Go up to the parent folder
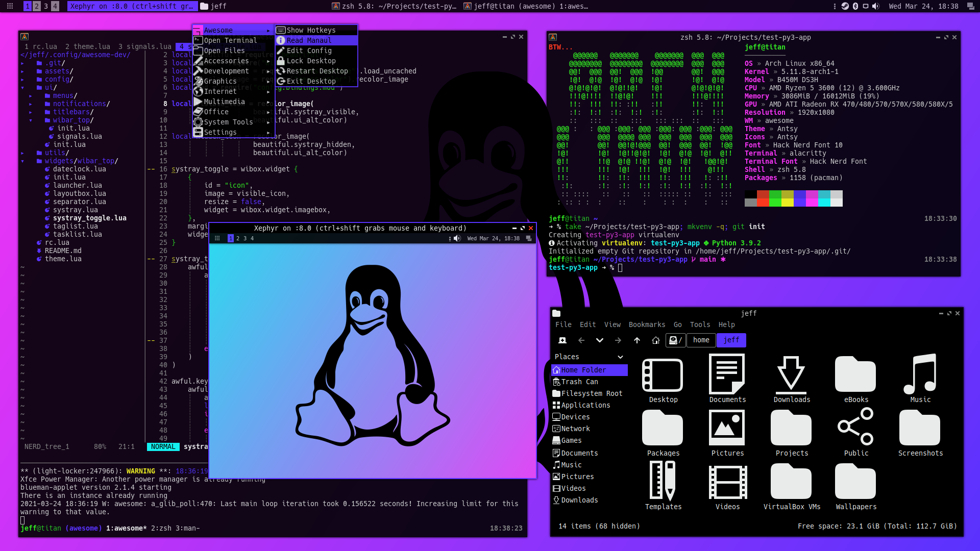 [x=637, y=340]
